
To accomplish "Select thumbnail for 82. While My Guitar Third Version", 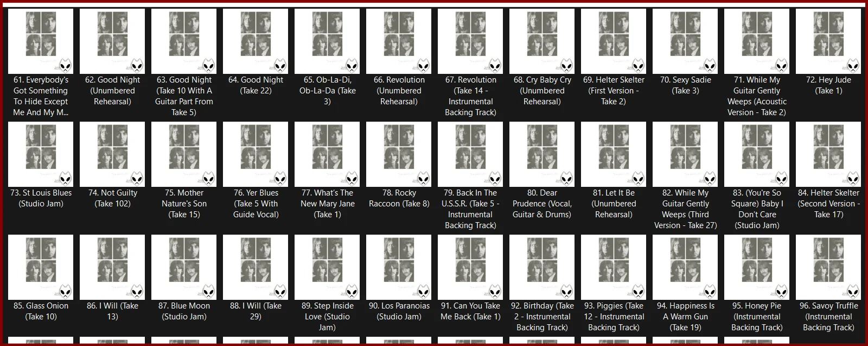I will (x=685, y=154).
